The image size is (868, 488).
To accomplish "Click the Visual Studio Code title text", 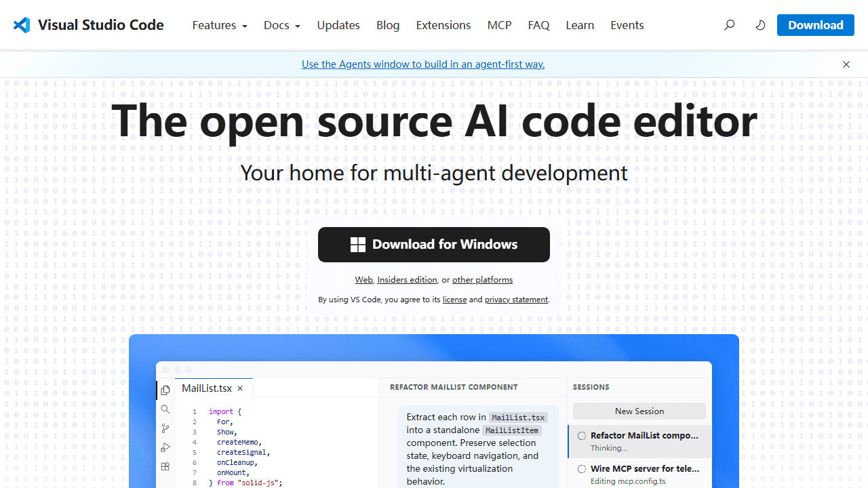I will (101, 25).
